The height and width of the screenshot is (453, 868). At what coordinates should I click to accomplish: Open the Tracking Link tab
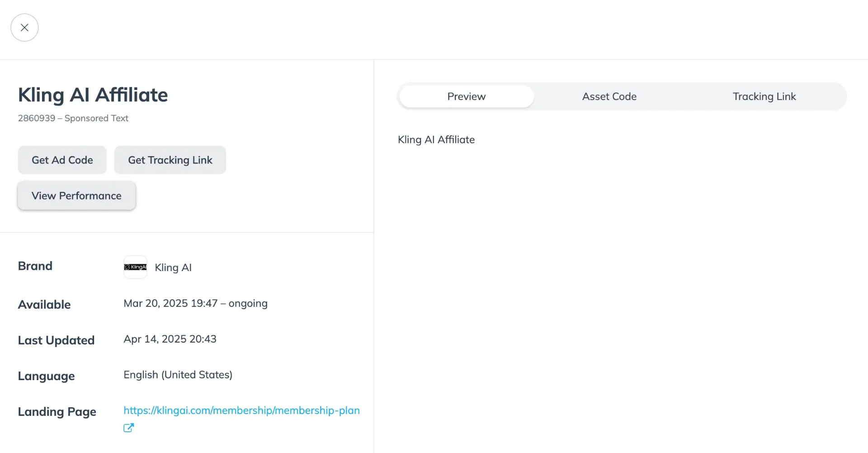[764, 96]
